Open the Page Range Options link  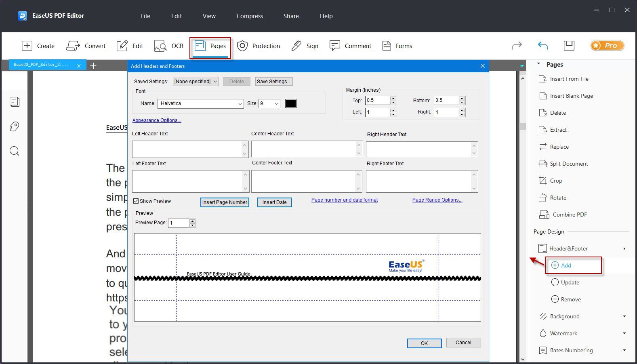(x=437, y=200)
